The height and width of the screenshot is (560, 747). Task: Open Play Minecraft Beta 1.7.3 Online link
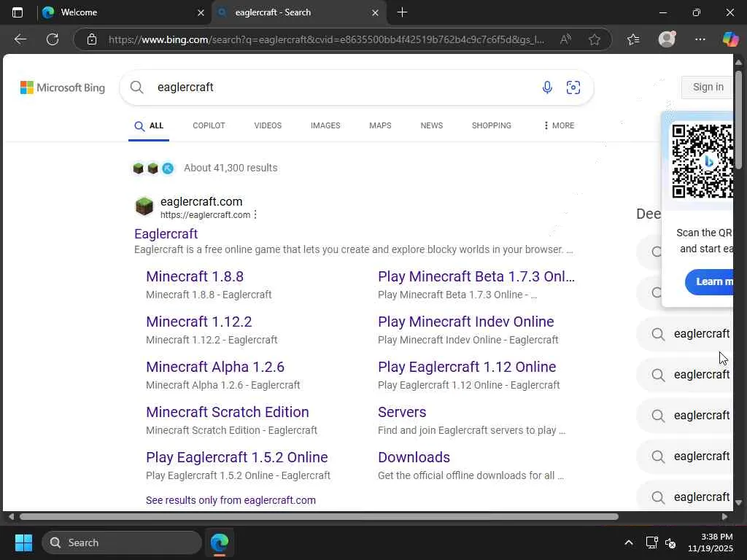(476, 276)
